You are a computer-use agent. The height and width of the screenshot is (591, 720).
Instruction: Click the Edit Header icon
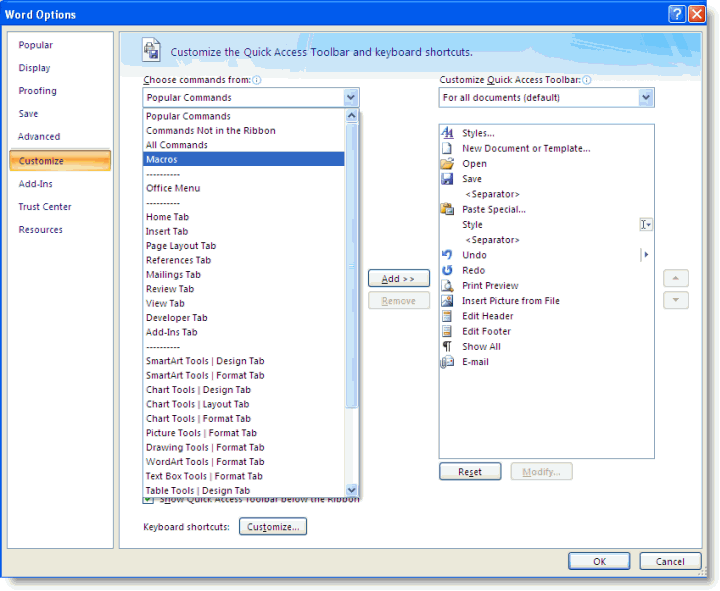click(447, 316)
